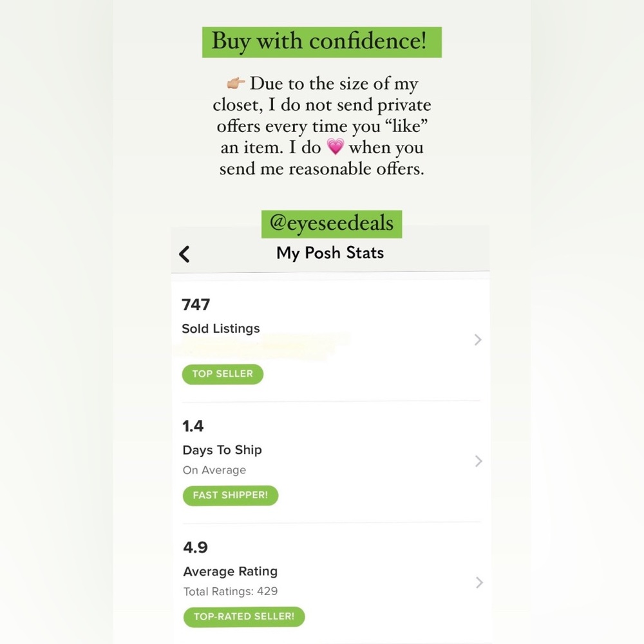Viewport: 644px width, 644px height.
Task: Click the TOP-RATED SELLER! badge
Action: coord(244,616)
